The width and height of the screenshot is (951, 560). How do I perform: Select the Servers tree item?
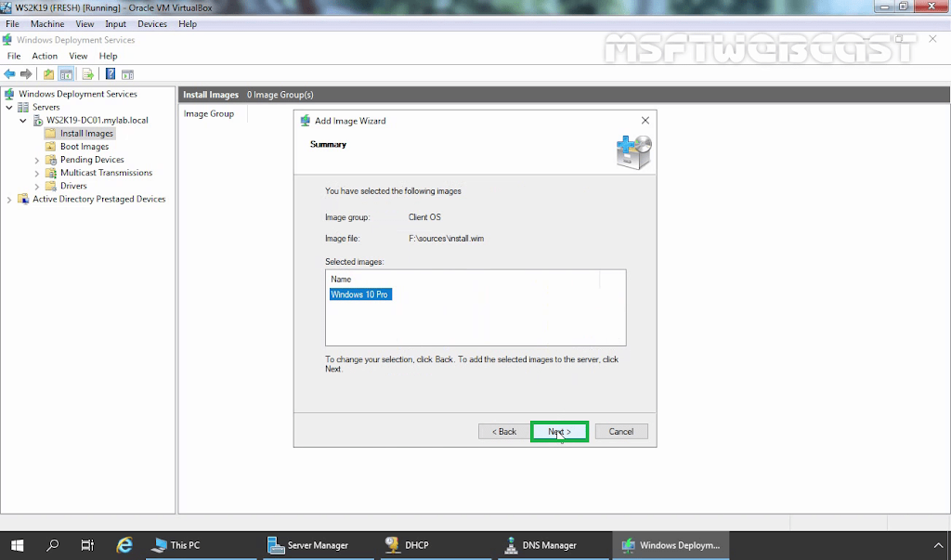coord(46,107)
